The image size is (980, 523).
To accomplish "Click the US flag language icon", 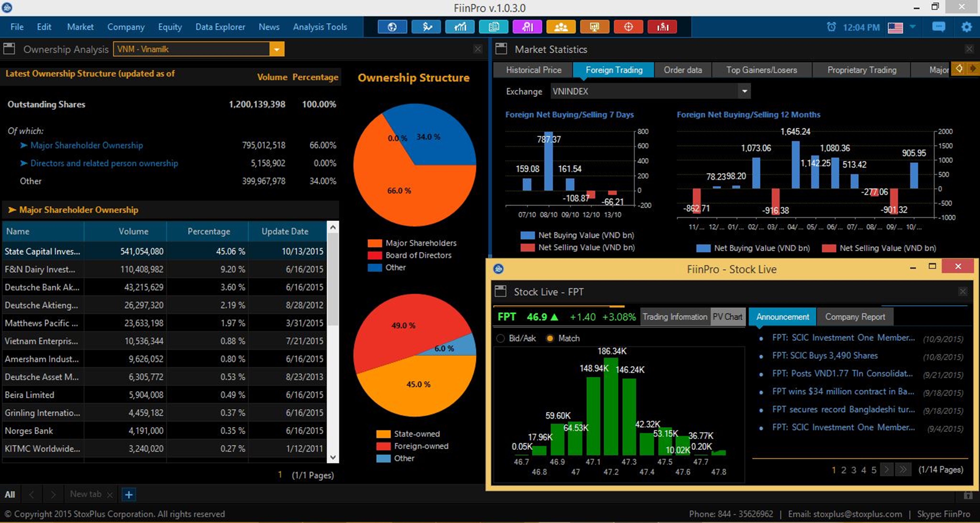I will (895, 28).
